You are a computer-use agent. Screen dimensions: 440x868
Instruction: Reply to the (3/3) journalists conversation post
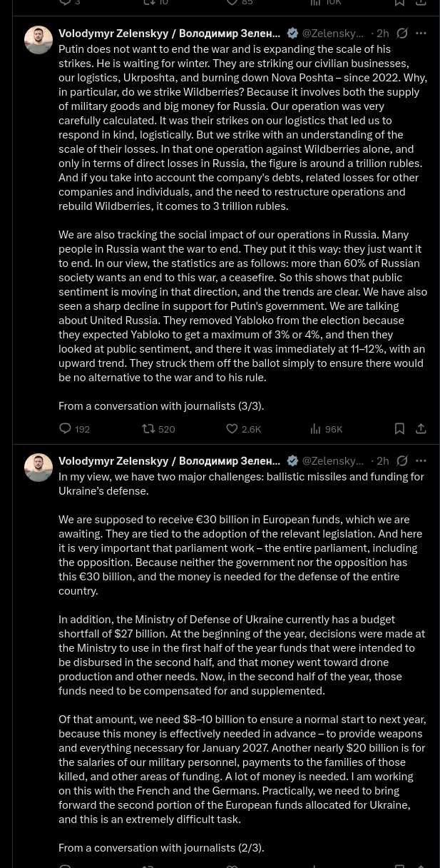74,429
